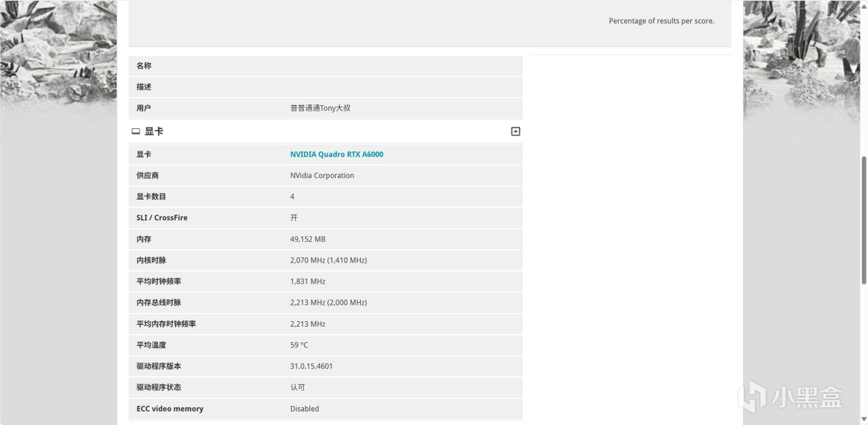Select the SLI / CrossFire value 开
Screen dimensions: 868x425
click(x=294, y=218)
